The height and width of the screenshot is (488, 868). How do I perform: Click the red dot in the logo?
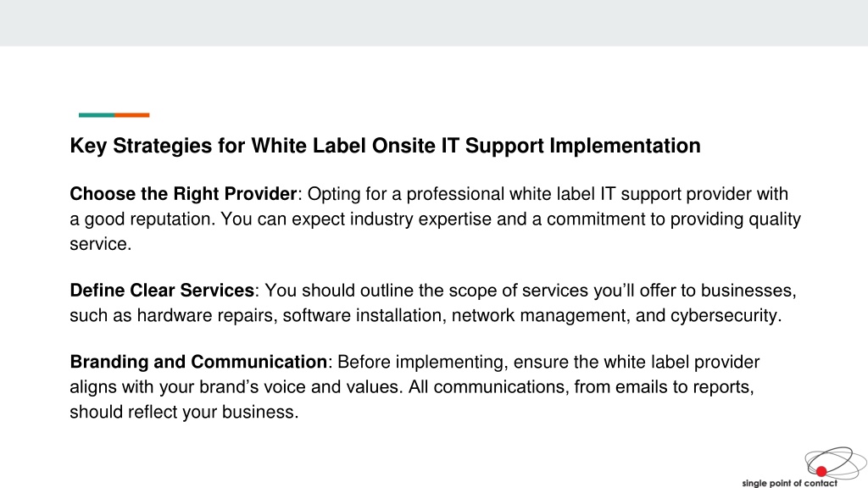click(x=821, y=471)
